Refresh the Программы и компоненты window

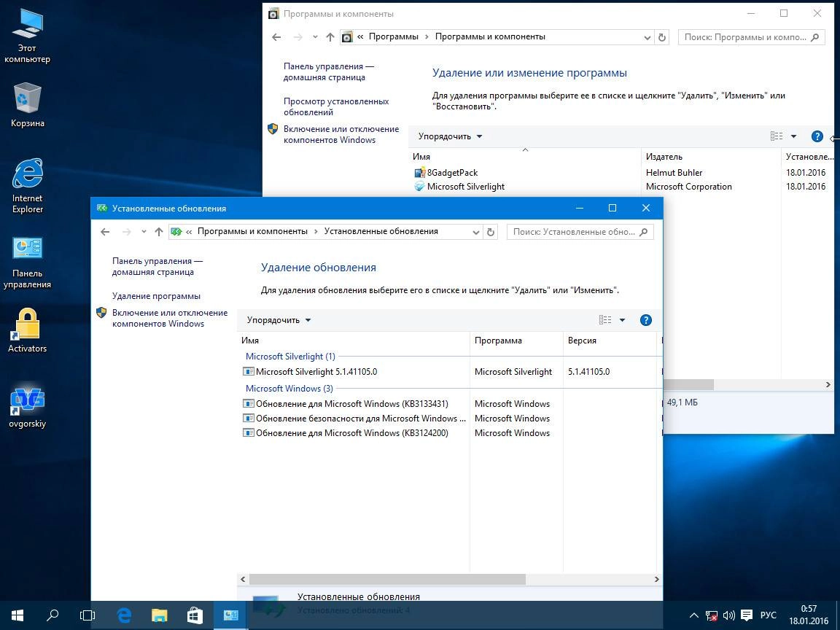point(661,37)
